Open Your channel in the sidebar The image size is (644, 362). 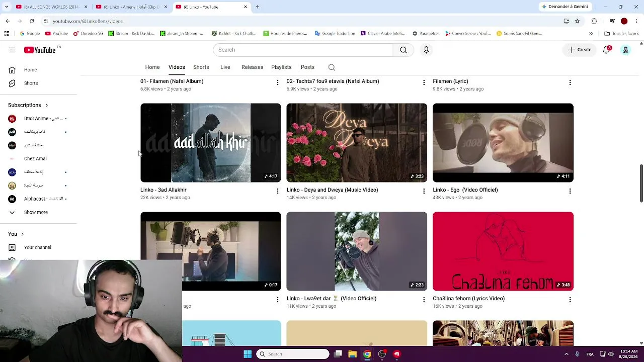click(x=39, y=247)
